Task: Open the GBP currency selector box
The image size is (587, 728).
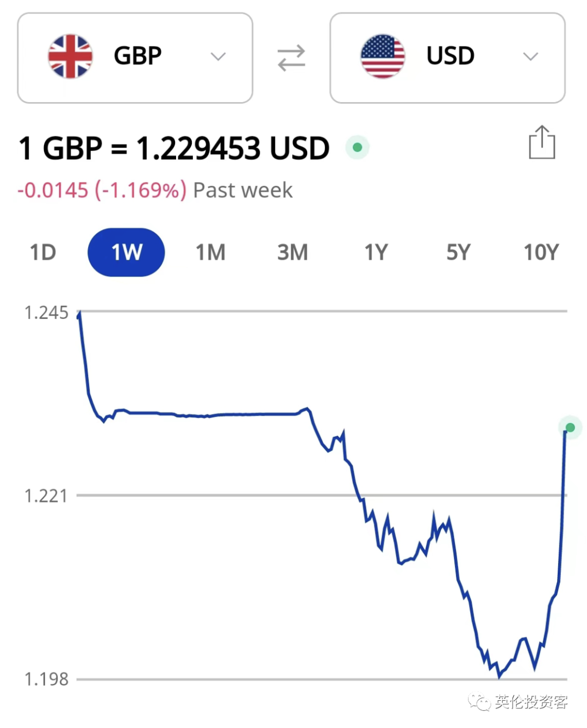Action: [135, 58]
